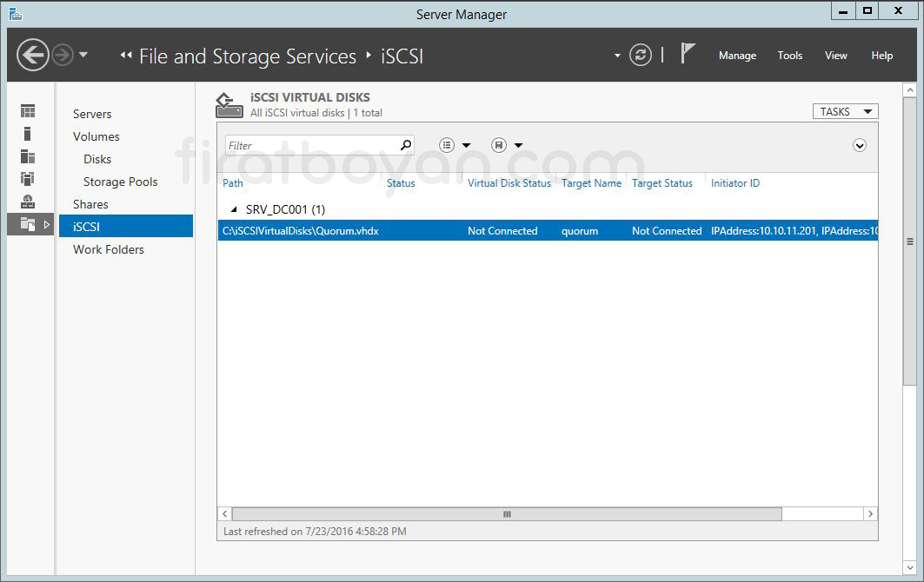Sort by Status column header

pos(401,183)
